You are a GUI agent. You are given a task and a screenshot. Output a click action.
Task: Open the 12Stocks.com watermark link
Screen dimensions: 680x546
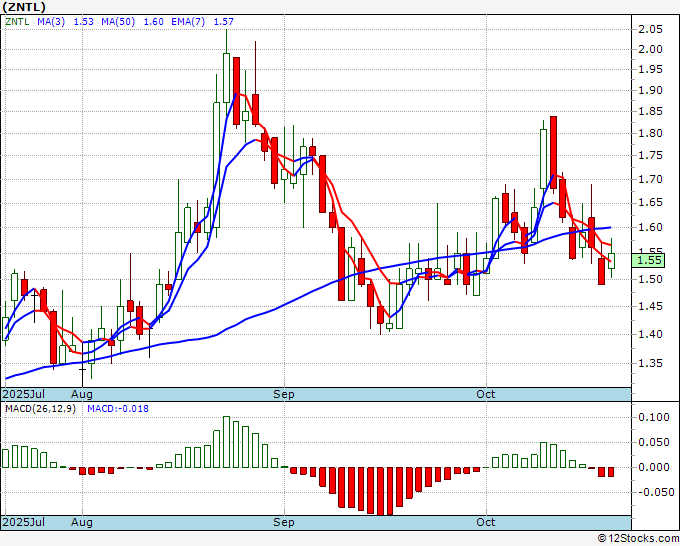(638, 538)
